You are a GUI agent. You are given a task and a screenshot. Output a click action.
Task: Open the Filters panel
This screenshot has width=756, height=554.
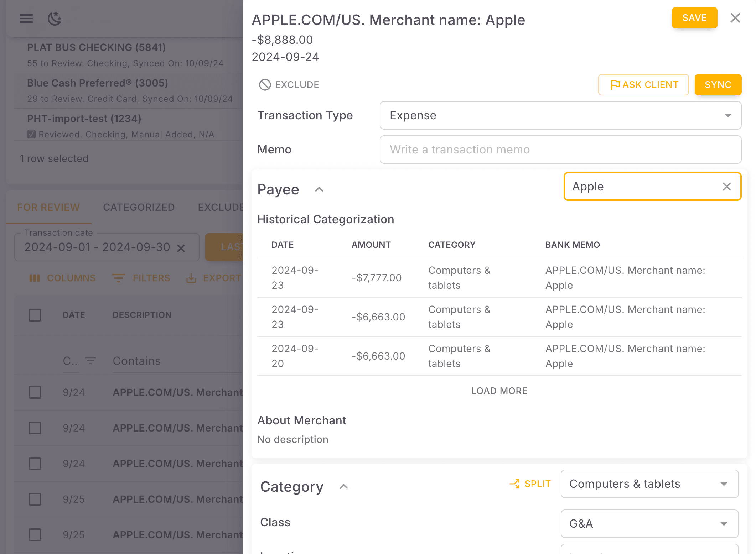141,278
